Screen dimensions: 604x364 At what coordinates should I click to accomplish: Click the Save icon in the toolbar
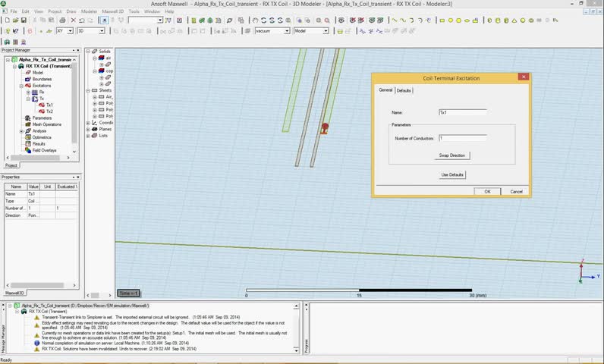tap(22, 20)
